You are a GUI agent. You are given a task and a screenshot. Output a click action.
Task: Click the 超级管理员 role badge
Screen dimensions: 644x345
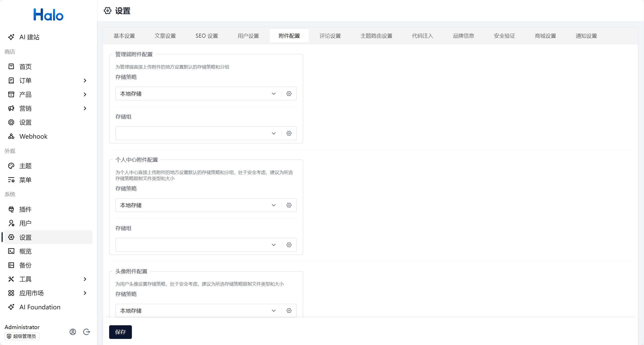[22, 336]
